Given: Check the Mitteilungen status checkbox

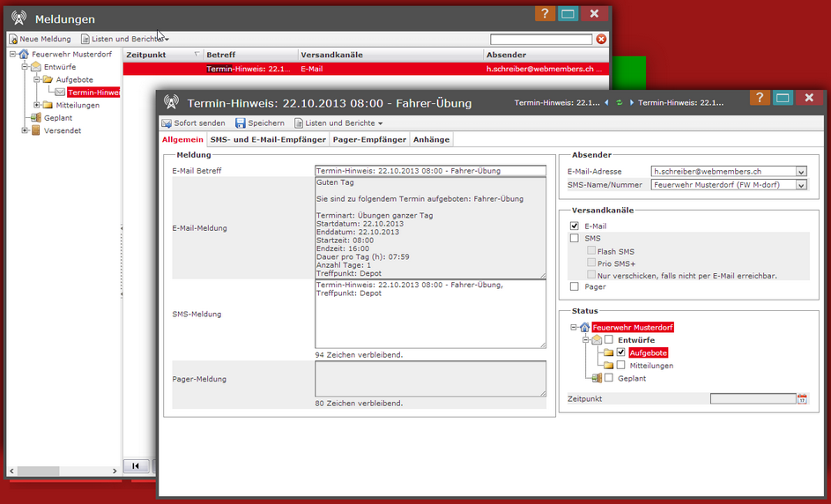Looking at the screenshot, I should pos(621,365).
